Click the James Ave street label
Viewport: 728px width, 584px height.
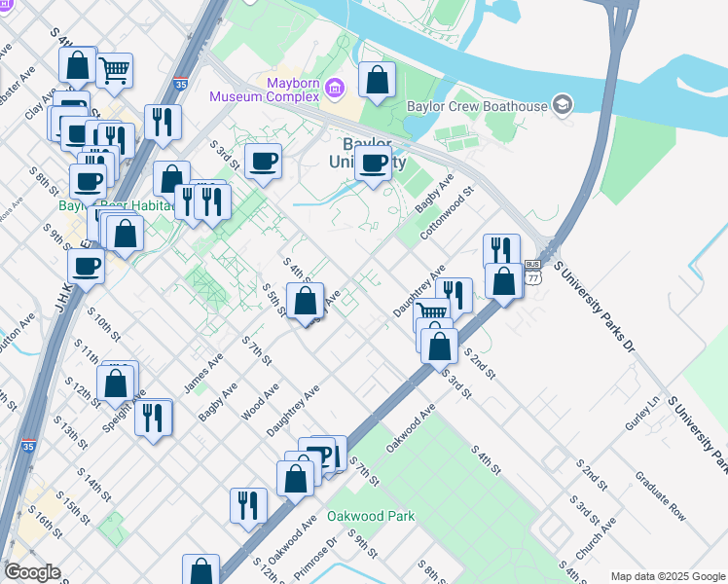click(203, 373)
